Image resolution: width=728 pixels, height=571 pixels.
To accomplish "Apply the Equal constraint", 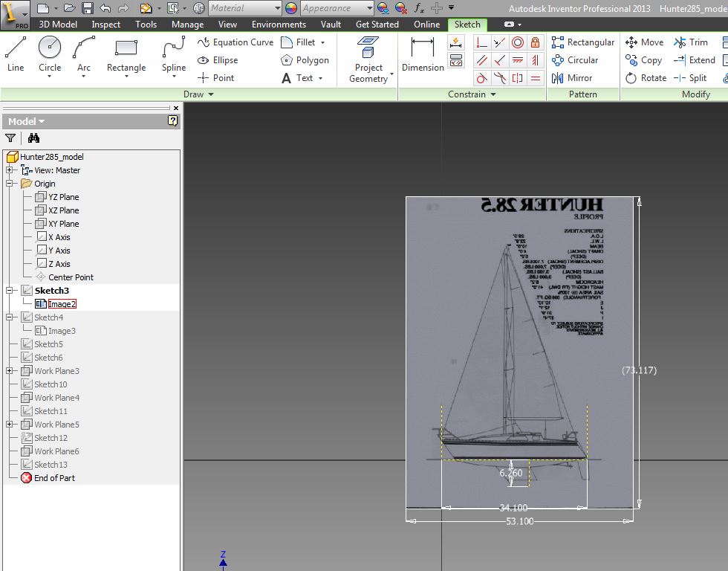I will click(x=535, y=78).
